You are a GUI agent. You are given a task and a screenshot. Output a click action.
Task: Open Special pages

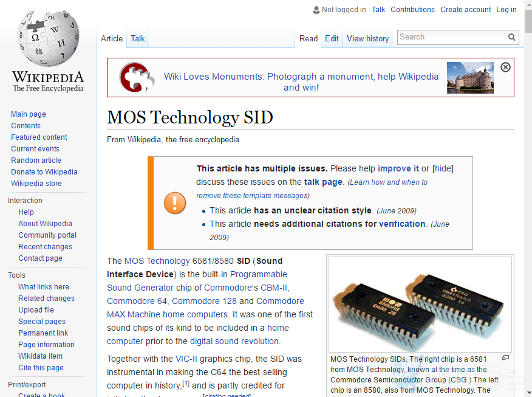[42, 321]
